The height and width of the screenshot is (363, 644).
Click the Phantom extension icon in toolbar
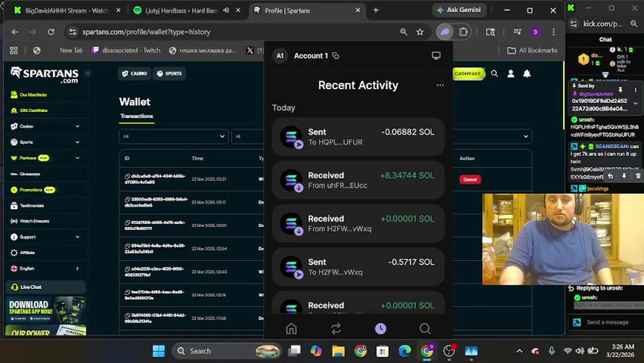(x=445, y=32)
